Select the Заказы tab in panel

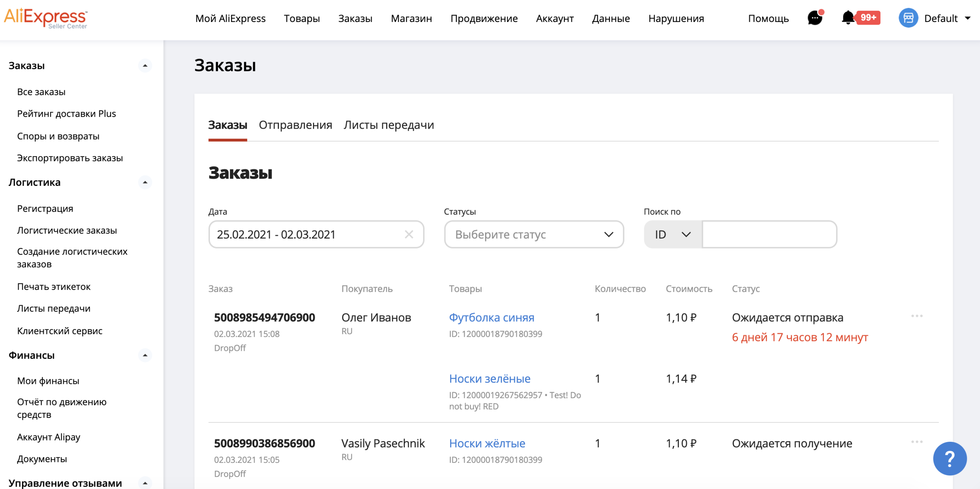click(x=228, y=125)
